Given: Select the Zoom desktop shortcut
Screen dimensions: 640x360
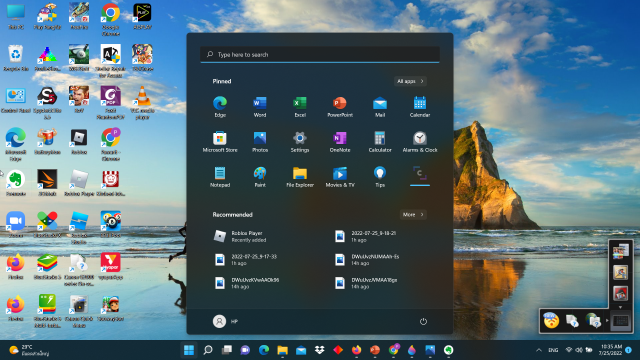Looking at the screenshot, I should 16,224.
